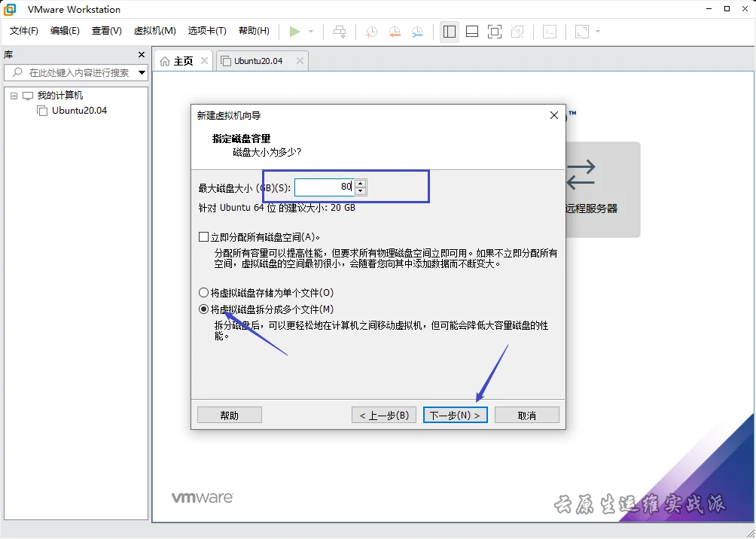This screenshot has width=756, height=539.
Task: Select 将虚拟磁盘存储为单个文件 radio option
Action: 203,293
